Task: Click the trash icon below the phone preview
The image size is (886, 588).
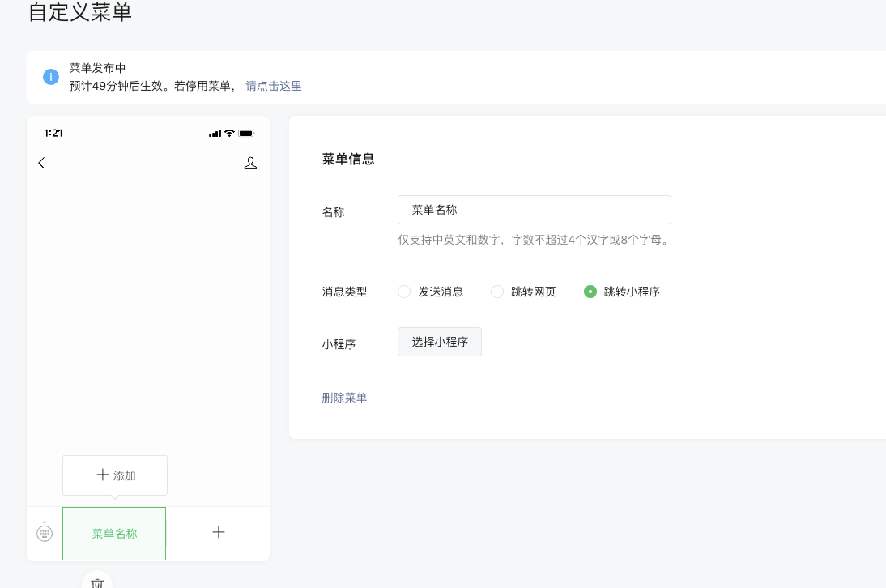Action: click(97, 582)
